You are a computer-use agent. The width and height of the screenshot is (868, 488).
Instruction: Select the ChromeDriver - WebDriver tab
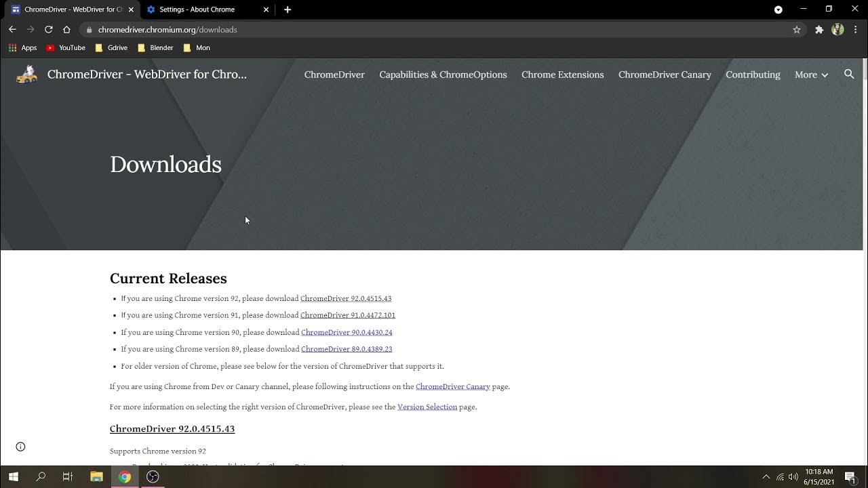(x=71, y=9)
